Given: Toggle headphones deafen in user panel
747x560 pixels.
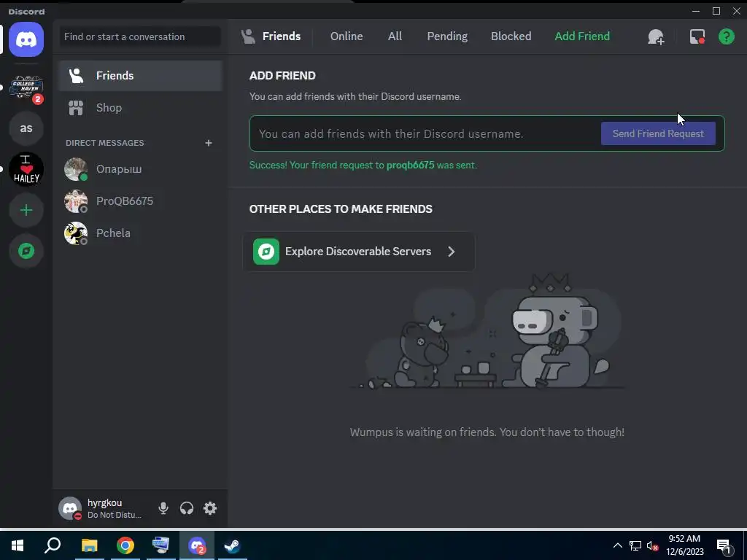Looking at the screenshot, I should click(x=187, y=508).
